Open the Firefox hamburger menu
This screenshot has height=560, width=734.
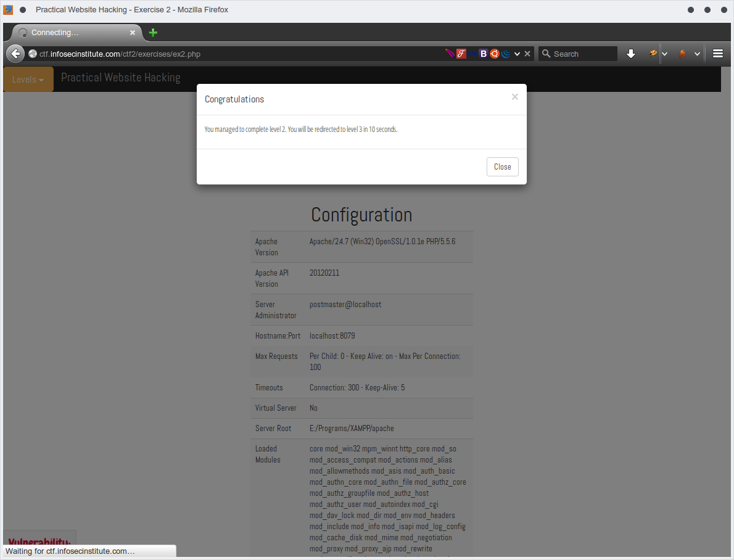point(717,54)
